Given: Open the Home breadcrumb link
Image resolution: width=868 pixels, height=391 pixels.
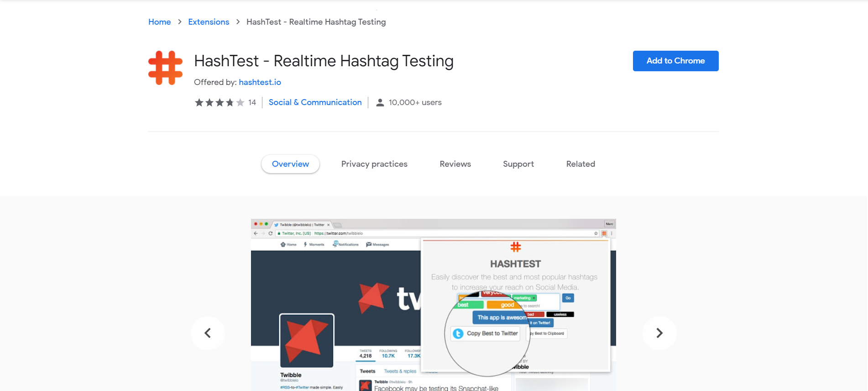Looking at the screenshot, I should click(x=159, y=22).
